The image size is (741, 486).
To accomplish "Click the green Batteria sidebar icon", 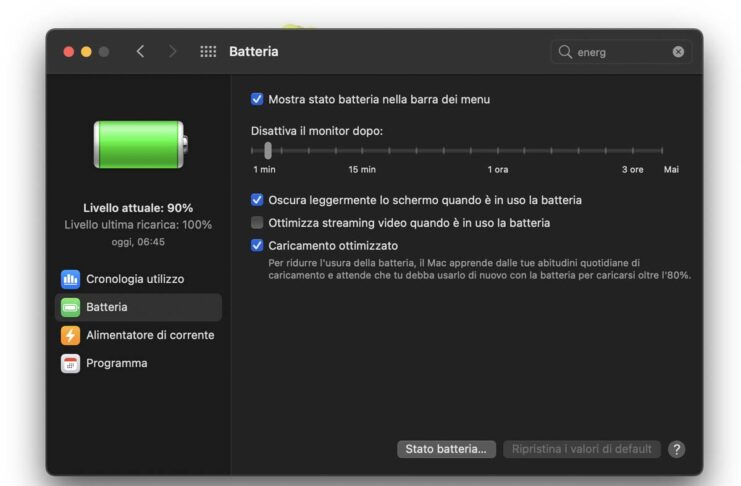I will (70, 307).
